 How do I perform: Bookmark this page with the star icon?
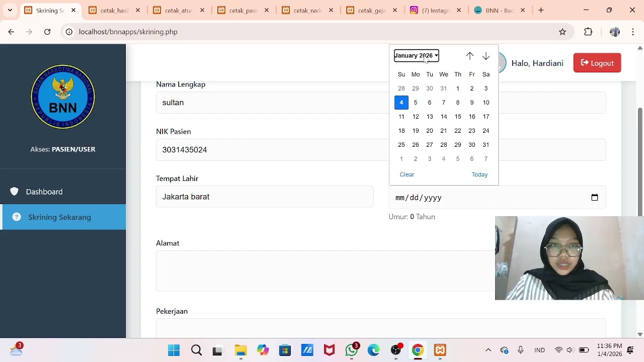[x=562, y=32]
